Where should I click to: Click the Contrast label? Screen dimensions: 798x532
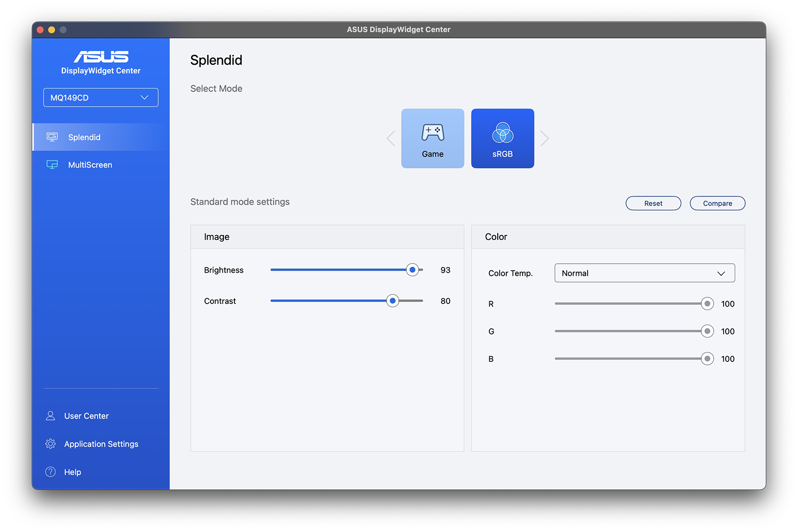point(220,301)
